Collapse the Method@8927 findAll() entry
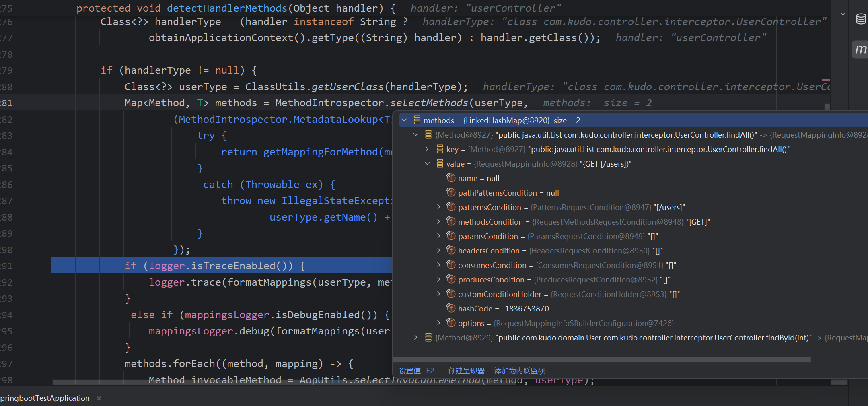Image resolution: width=868 pixels, height=406 pixels. click(x=416, y=134)
